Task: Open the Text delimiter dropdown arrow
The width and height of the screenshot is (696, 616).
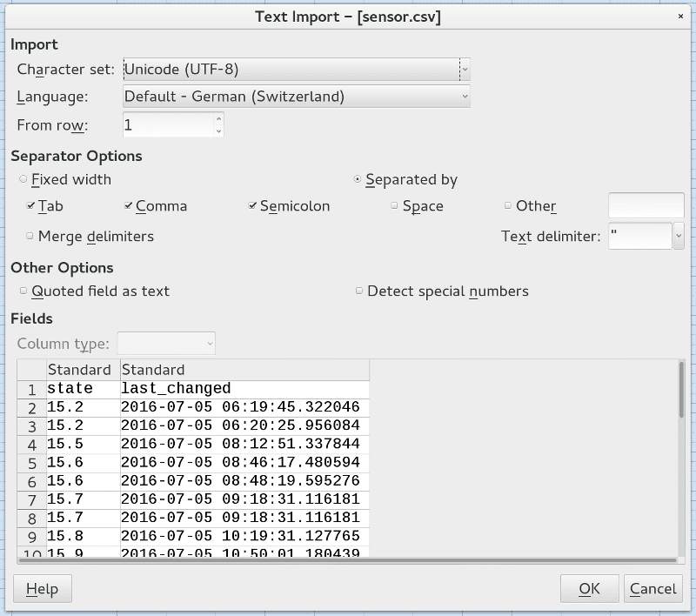Action: click(679, 236)
